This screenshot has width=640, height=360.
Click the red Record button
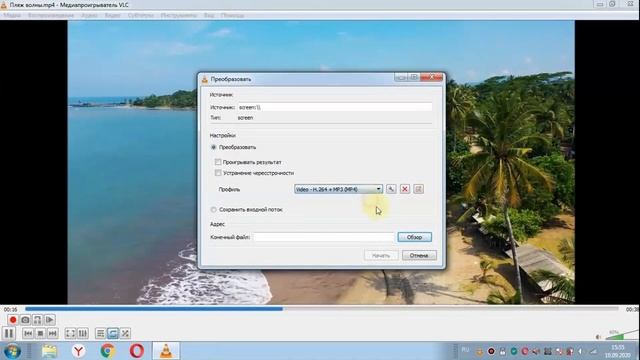13,320
